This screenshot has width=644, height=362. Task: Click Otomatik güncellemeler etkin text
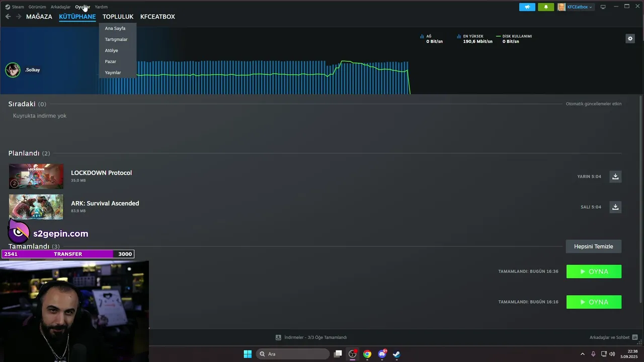pyautogui.click(x=594, y=104)
